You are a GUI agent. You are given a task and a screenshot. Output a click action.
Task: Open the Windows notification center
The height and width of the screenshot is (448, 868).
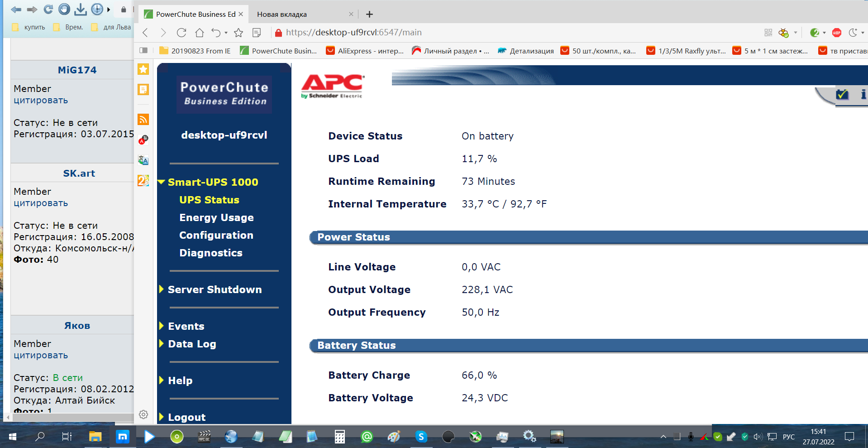tap(849, 437)
